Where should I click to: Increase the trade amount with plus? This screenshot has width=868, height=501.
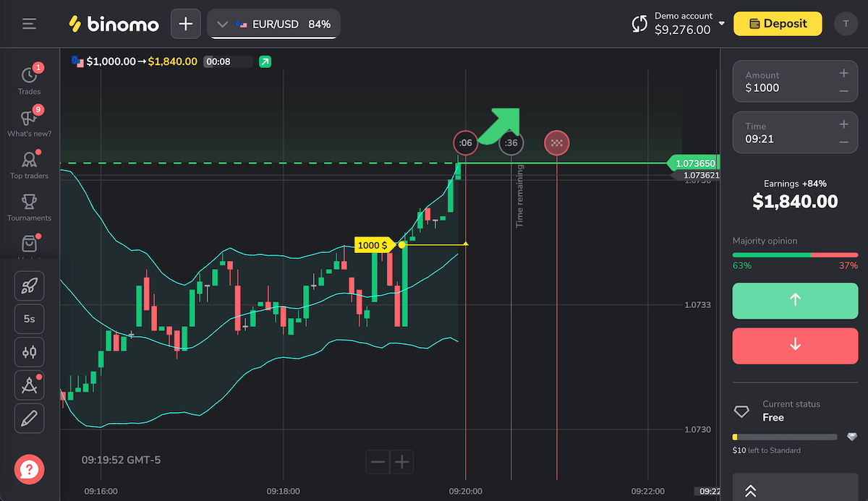point(843,73)
